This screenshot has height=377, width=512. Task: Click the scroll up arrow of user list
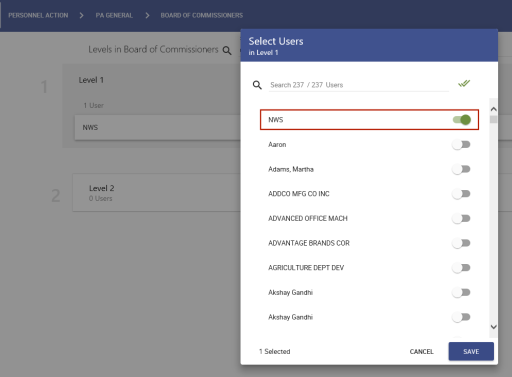tap(494, 109)
